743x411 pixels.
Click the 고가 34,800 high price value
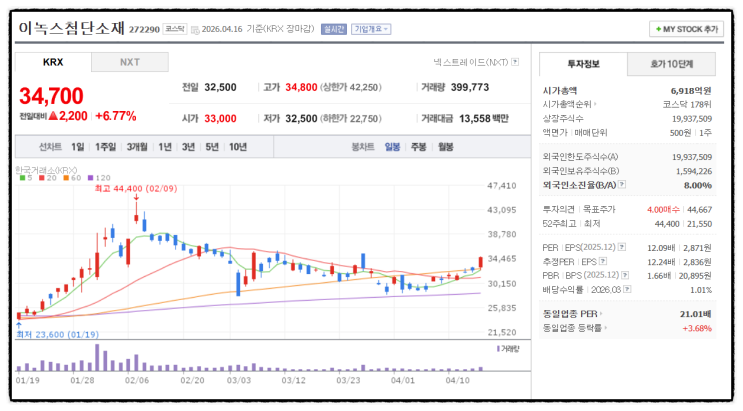[301, 87]
